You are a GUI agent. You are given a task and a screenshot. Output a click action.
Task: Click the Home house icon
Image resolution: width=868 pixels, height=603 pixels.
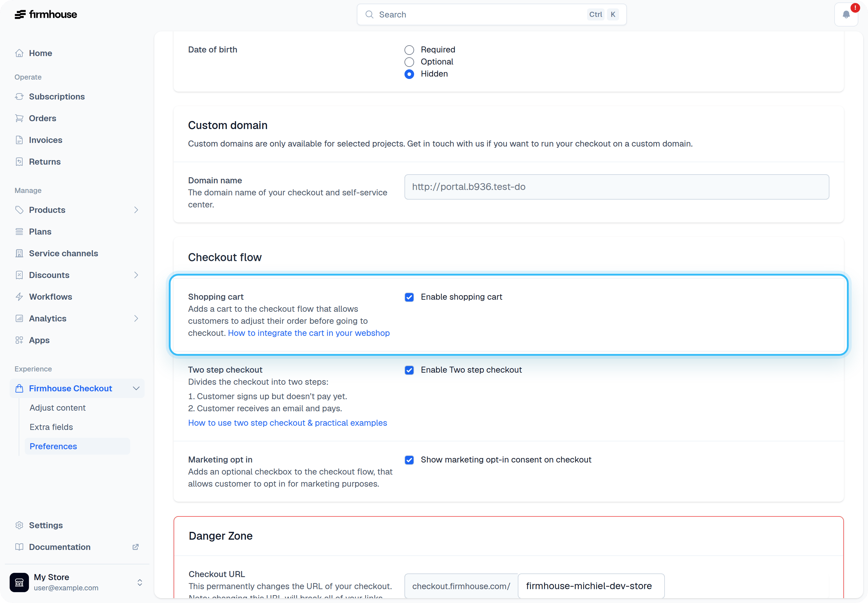pos(19,53)
